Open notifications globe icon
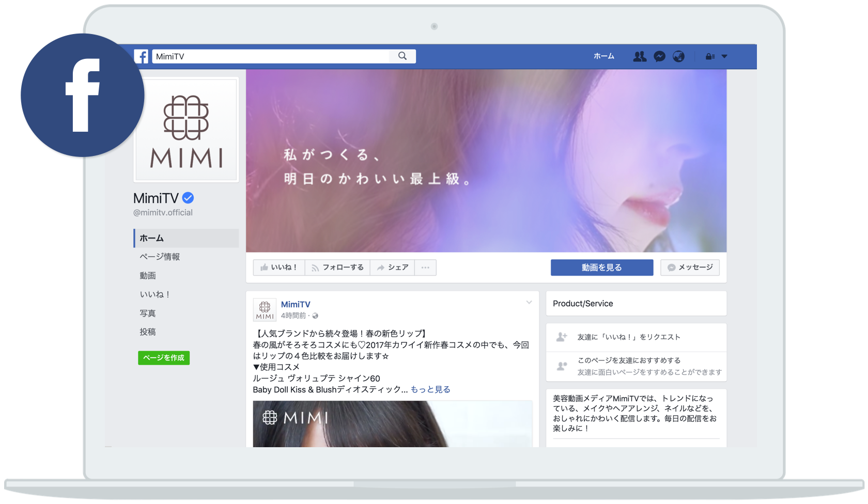 (x=679, y=56)
